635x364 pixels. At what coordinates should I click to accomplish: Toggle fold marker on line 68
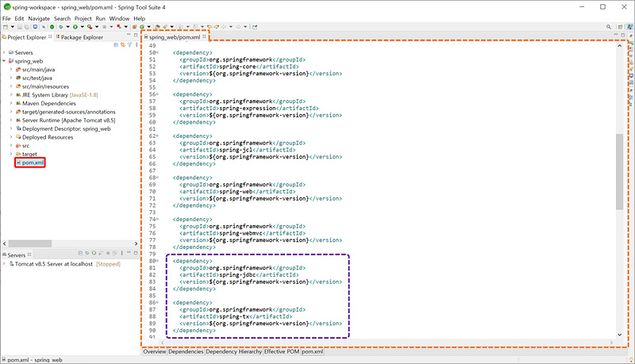pyautogui.click(x=157, y=178)
